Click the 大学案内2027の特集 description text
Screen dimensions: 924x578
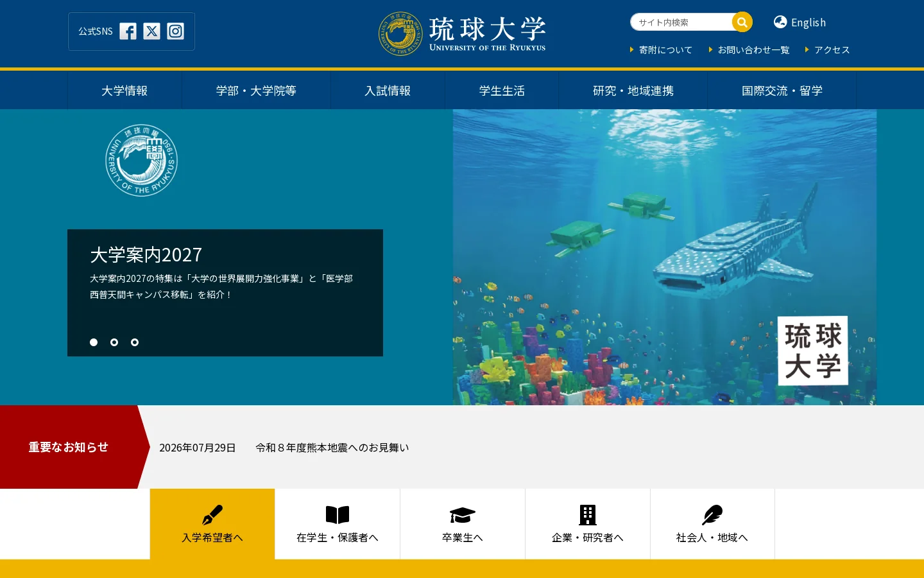pyautogui.click(x=221, y=286)
